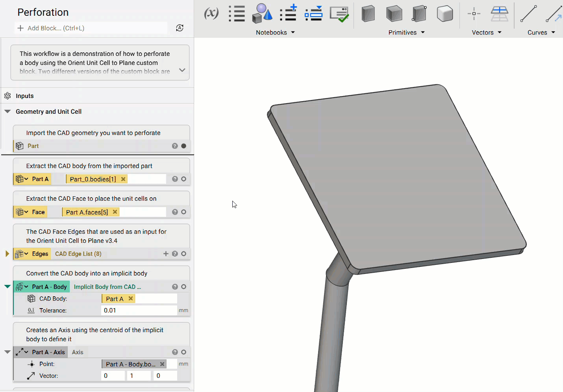563x392 pixels.
Task: Click Implicit Body from CAD label
Action: [107, 287]
